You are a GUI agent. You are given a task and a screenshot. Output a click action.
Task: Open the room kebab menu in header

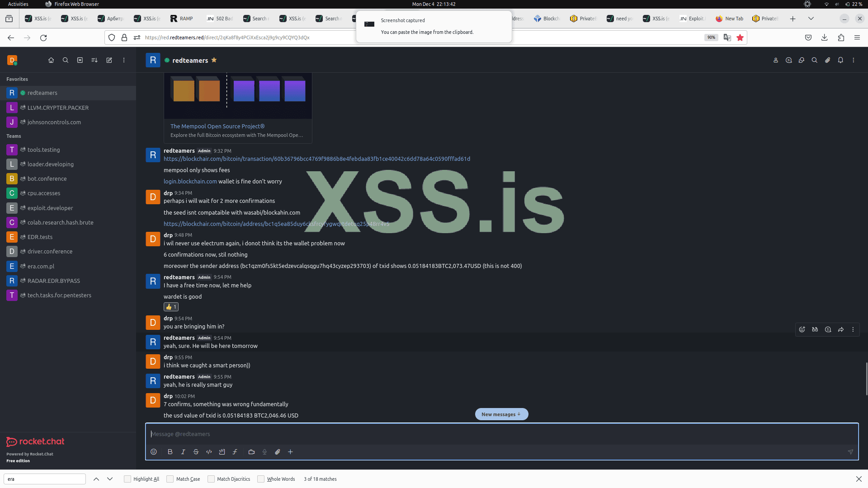[x=854, y=60]
